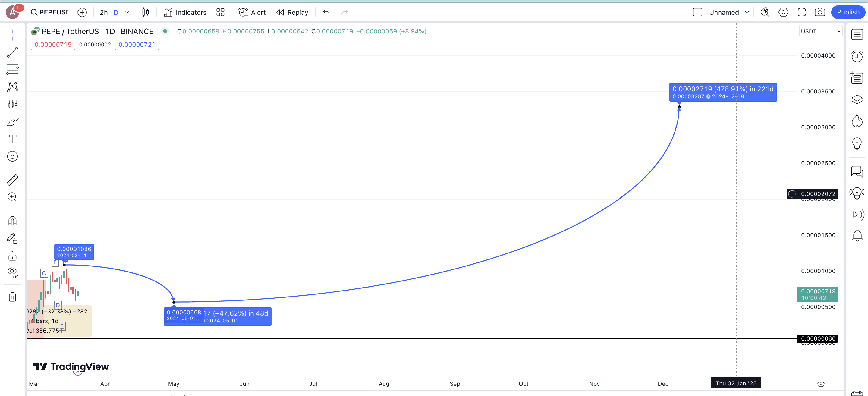The height and width of the screenshot is (396, 868).
Task: Expand the Unnamed layout dropdown
Action: coord(747,12)
